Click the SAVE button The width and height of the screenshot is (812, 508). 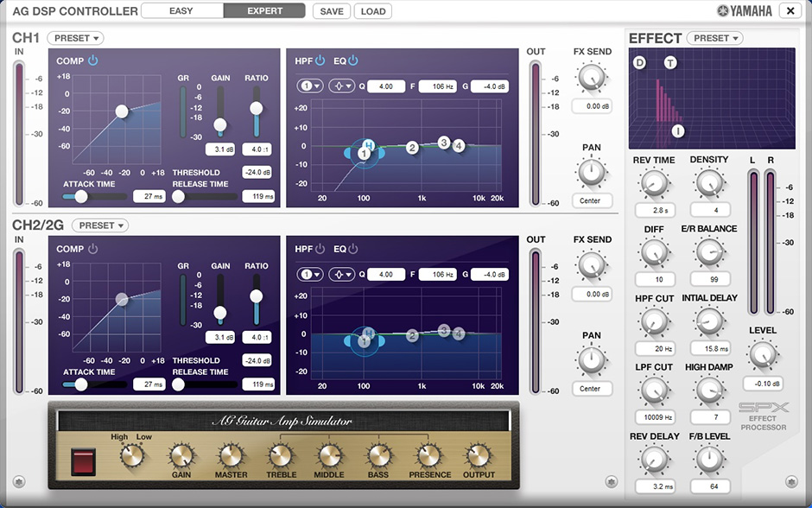click(331, 11)
